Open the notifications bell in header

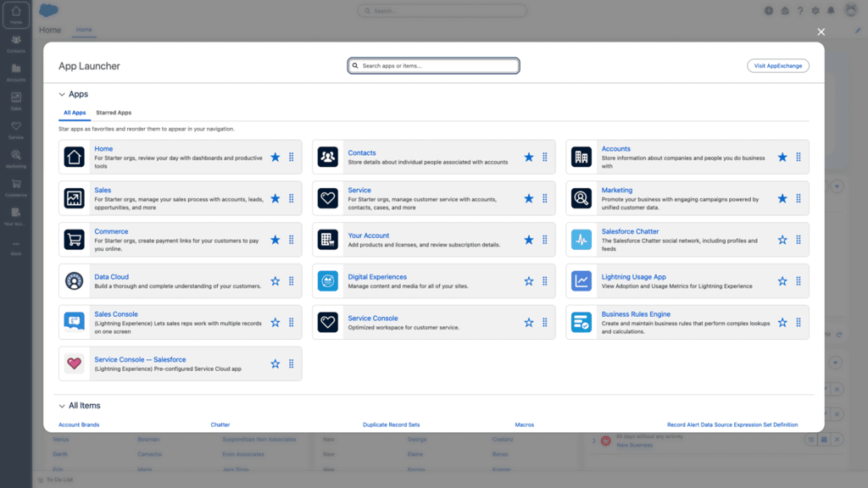pos(831,10)
